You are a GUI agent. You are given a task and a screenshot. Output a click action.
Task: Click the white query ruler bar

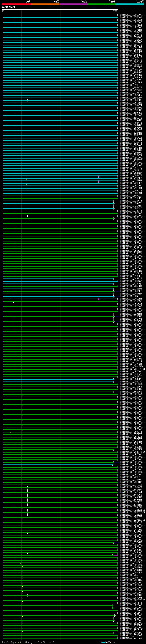(60, 9)
